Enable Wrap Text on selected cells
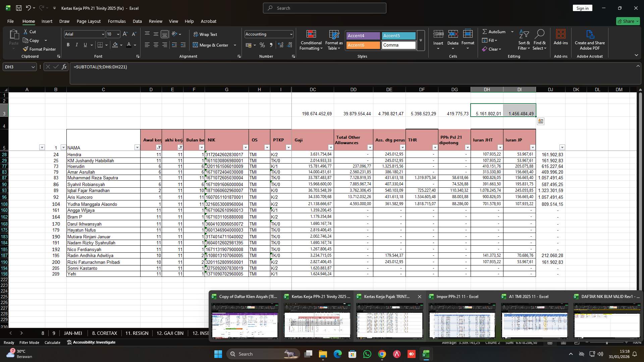The width and height of the screenshot is (644, 362). click(206, 34)
